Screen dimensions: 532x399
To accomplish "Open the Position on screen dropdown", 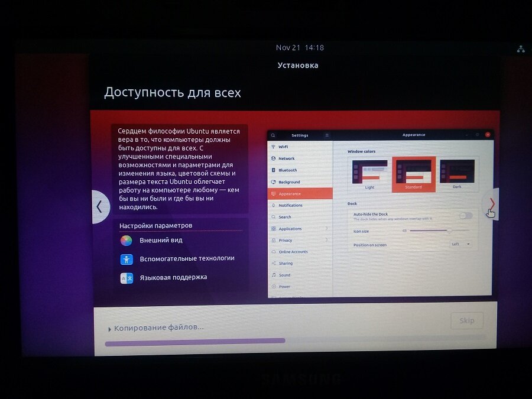I will click(x=460, y=244).
